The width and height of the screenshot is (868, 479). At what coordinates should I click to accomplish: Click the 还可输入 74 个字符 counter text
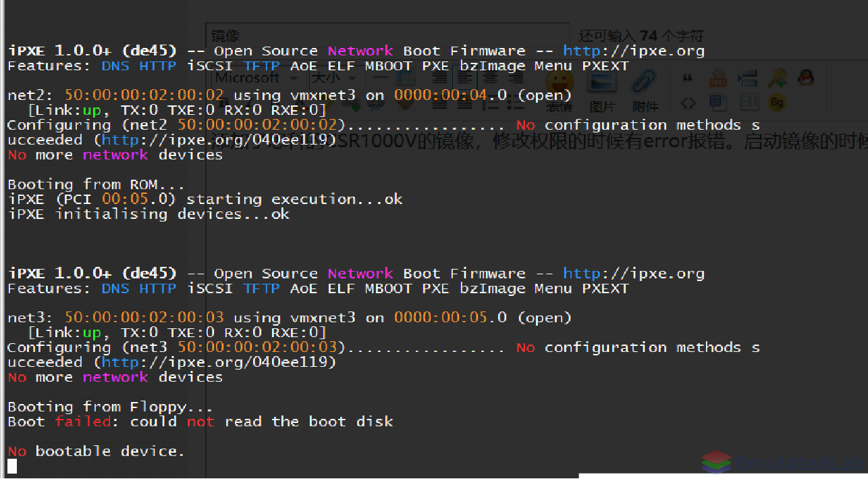pyautogui.click(x=641, y=35)
